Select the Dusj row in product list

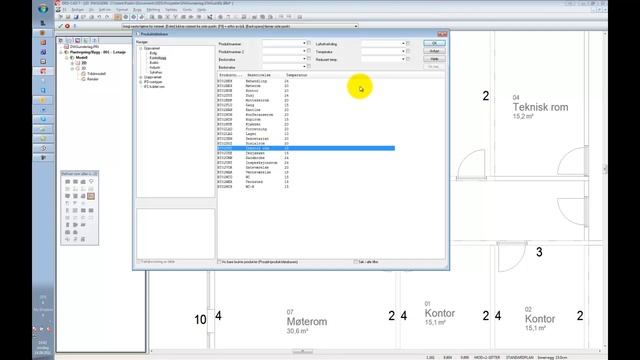(x=306, y=96)
